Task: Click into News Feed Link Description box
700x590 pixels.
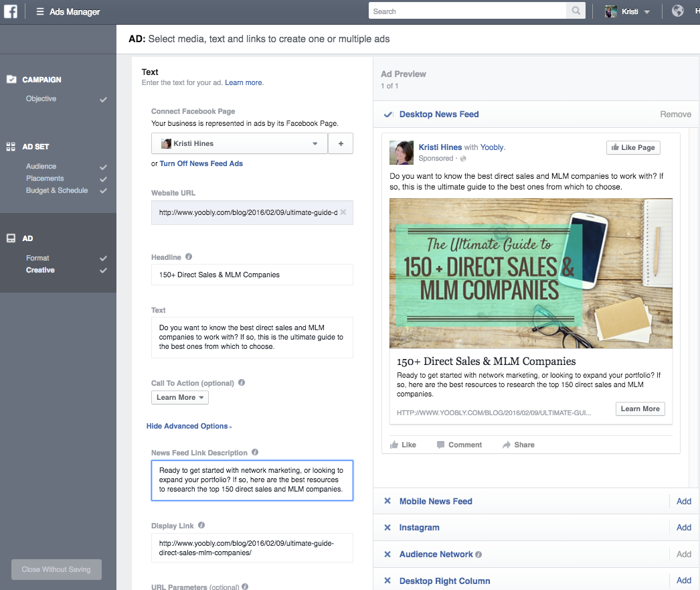Action: coord(252,480)
